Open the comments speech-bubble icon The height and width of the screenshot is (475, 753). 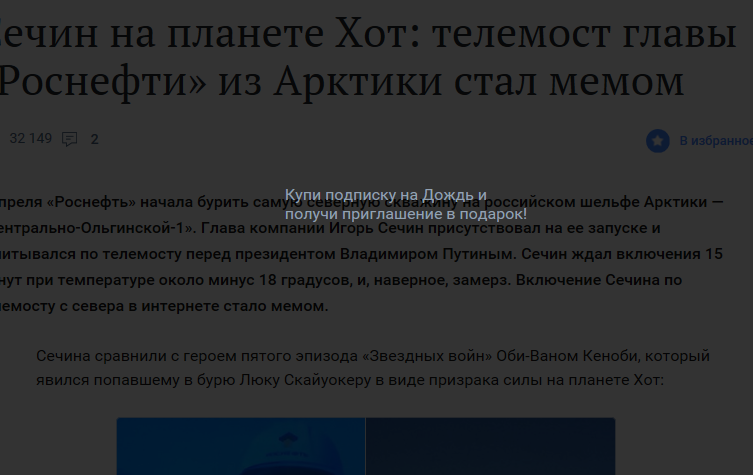coord(70,139)
